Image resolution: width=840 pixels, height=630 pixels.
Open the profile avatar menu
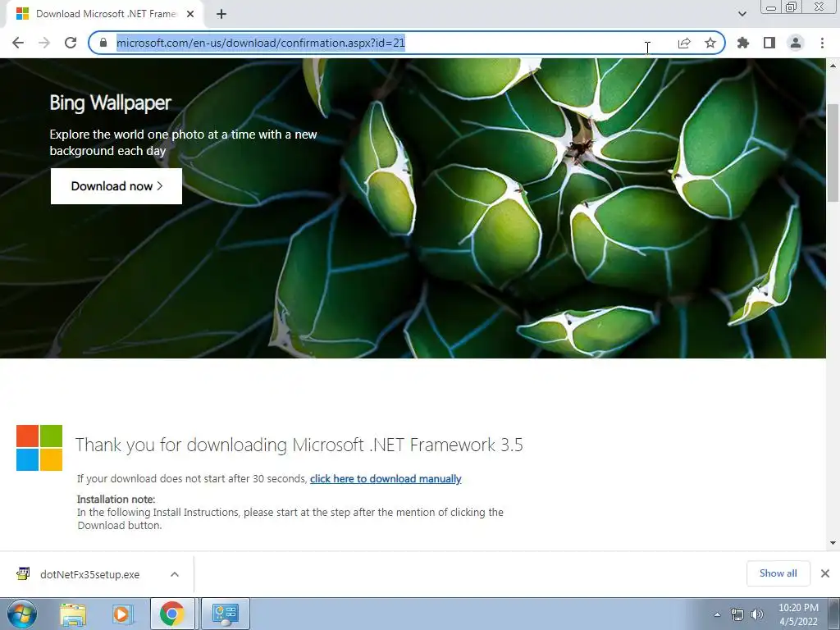tap(796, 43)
